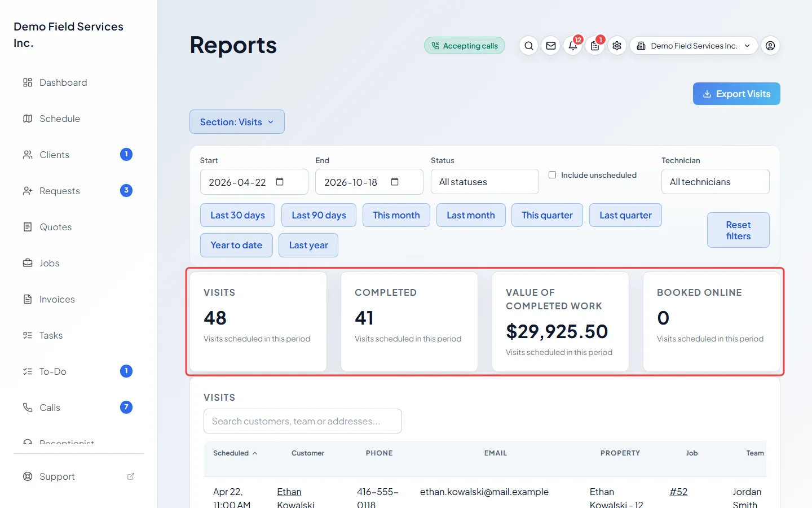Toggle the Accepting calls status pill
Viewport: 812px width, 508px height.
(465, 46)
